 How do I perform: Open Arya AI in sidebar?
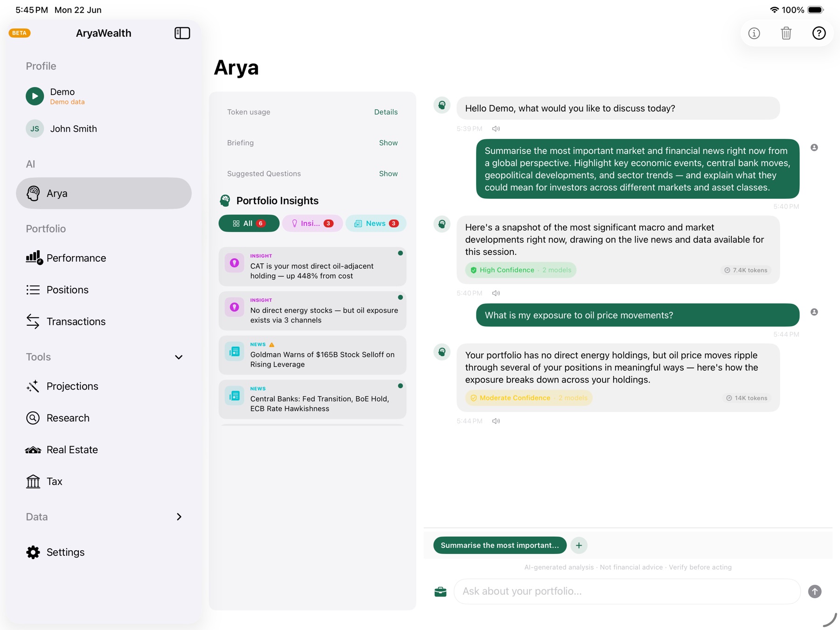tap(104, 193)
